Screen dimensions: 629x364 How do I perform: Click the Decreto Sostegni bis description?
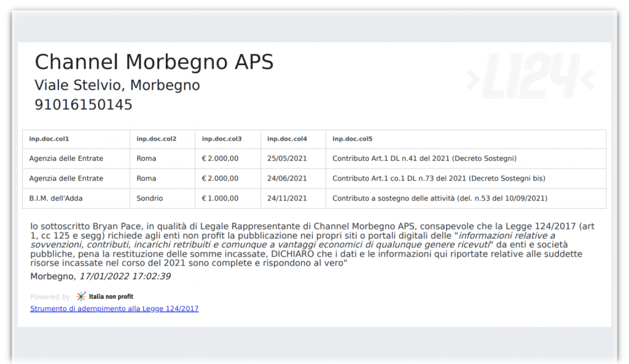coord(439,179)
